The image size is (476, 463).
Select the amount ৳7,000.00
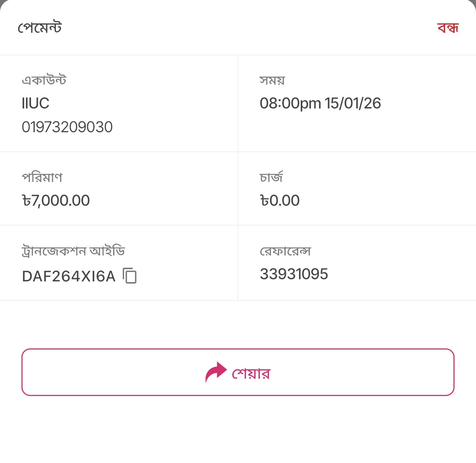tap(56, 201)
